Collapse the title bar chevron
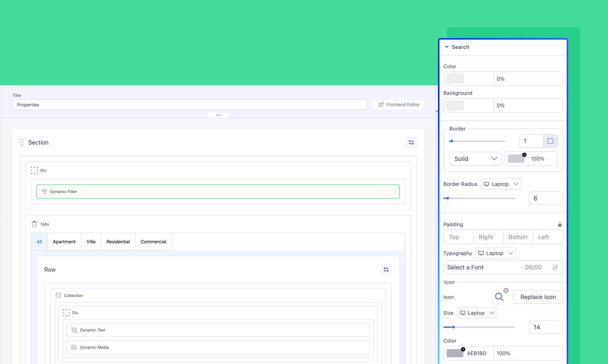608x364 pixels. (x=218, y=115)
